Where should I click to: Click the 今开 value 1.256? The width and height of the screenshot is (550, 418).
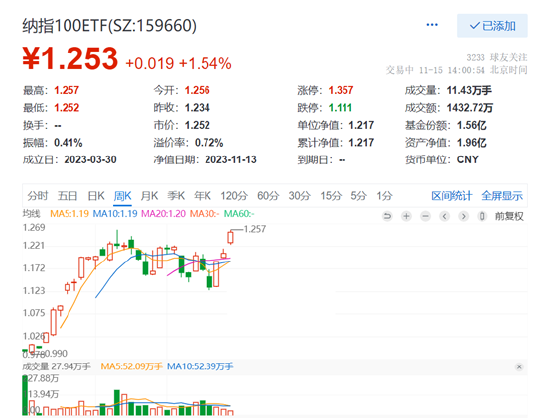pyautogui.click(x=197, y=90)
